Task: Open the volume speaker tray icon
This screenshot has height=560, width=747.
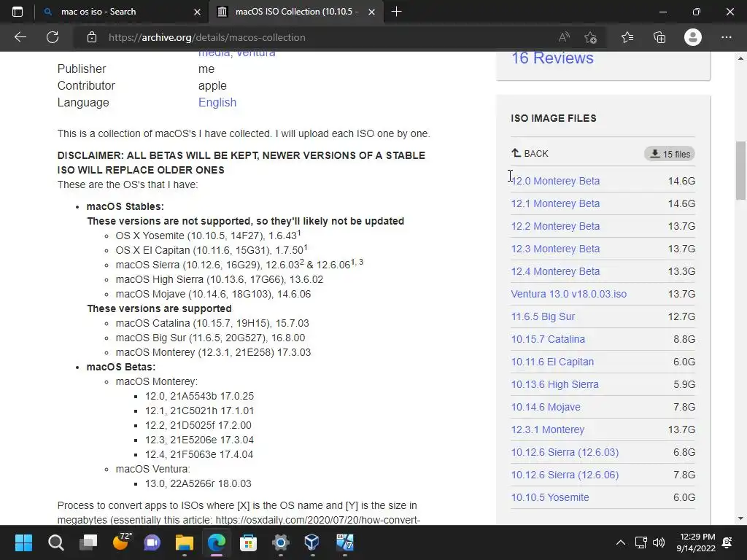Action: coord(659,542)
